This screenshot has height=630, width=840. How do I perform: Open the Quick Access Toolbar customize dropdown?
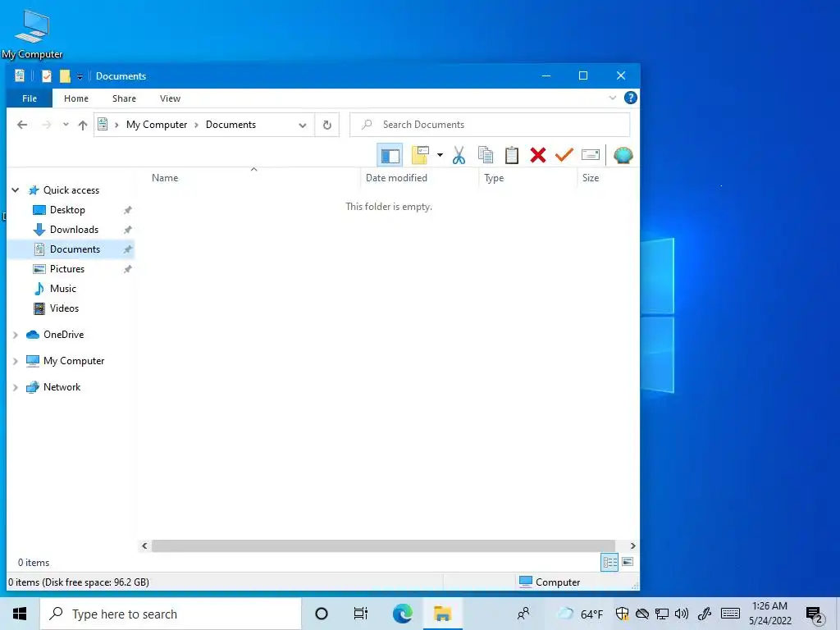click(80, 76)
